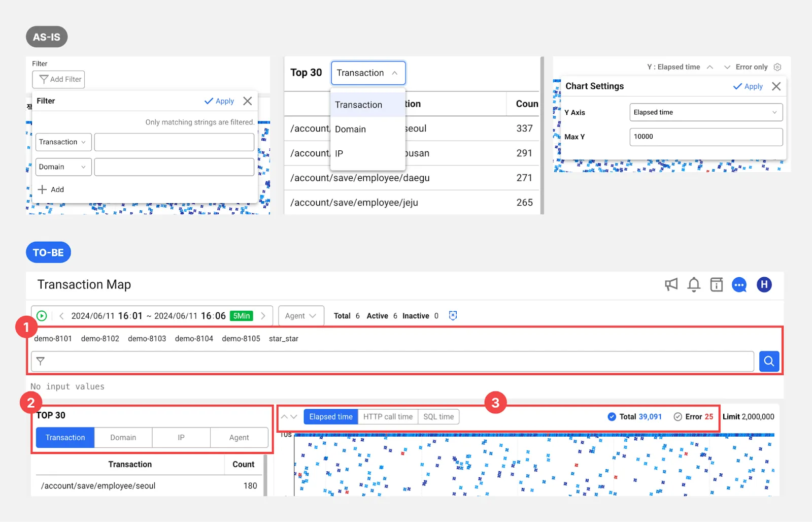Toggle the Total 39,091 checkbox
This screenshot has height=522, width=812.
[x=612, y=417]
